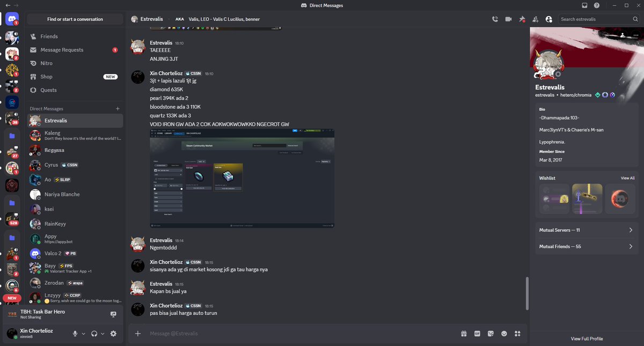Mute the microphone
644x346 pixels.
pos(75,333)
